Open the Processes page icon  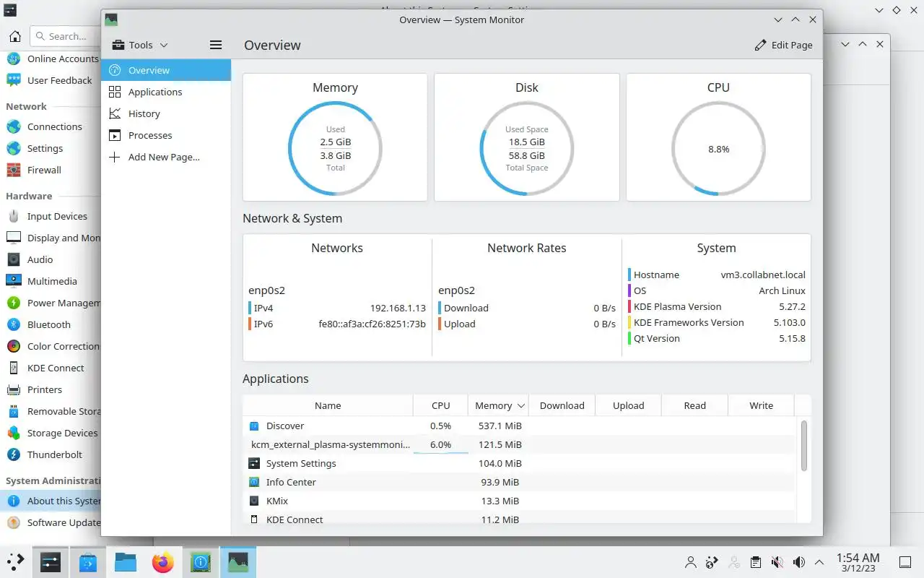point(115,135)
